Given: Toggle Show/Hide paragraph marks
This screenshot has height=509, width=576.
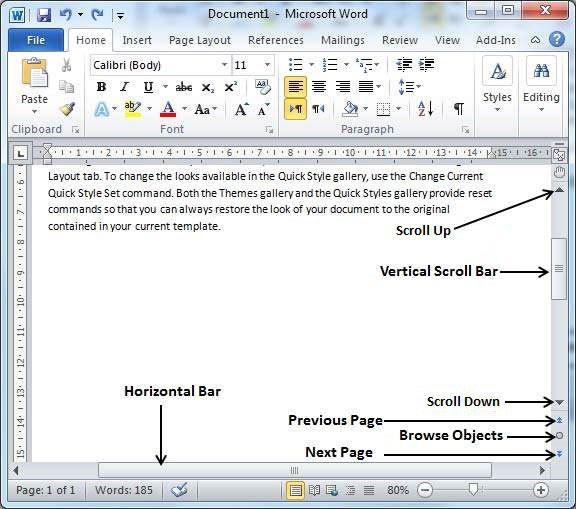Looking at the screenshot, I should (458, 109).
